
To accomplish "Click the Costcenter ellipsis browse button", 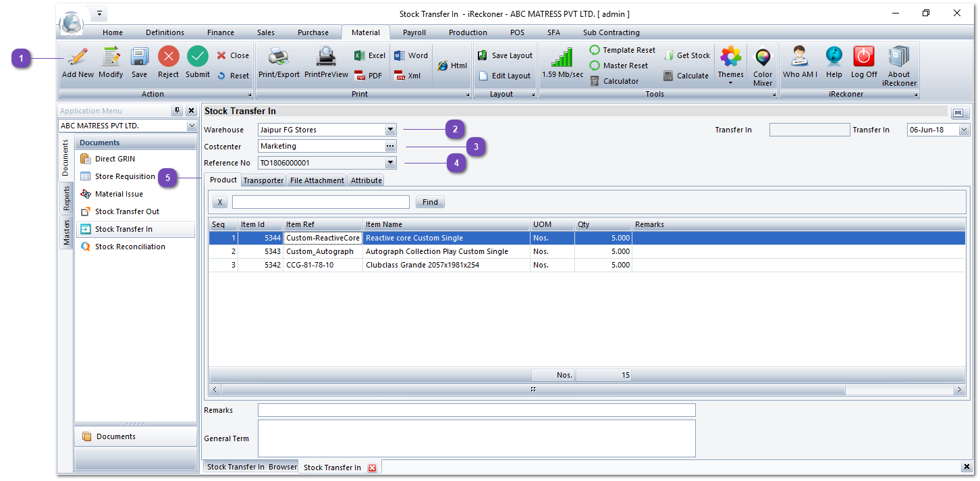I will tap(389, 146).
